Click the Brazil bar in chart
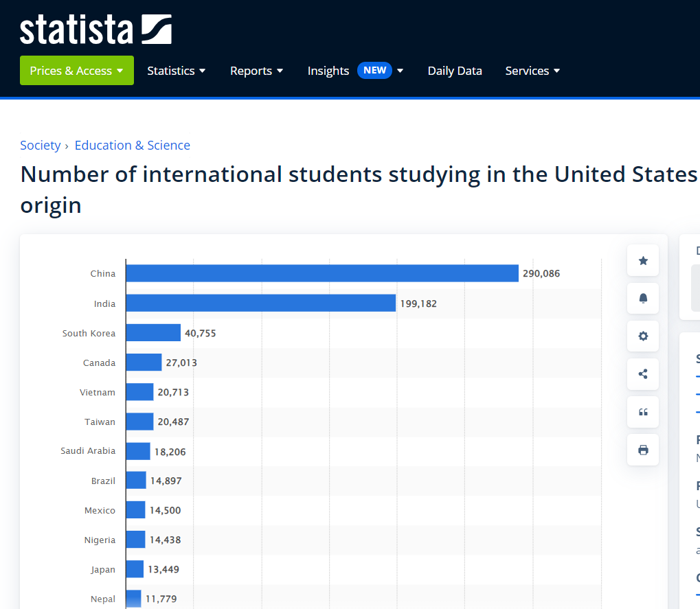 (x=136, y=481)
